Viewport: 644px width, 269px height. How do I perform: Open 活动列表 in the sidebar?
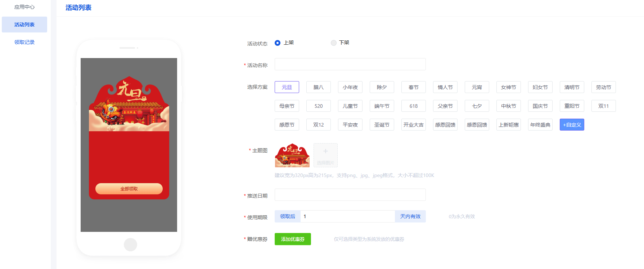point(24,25)
